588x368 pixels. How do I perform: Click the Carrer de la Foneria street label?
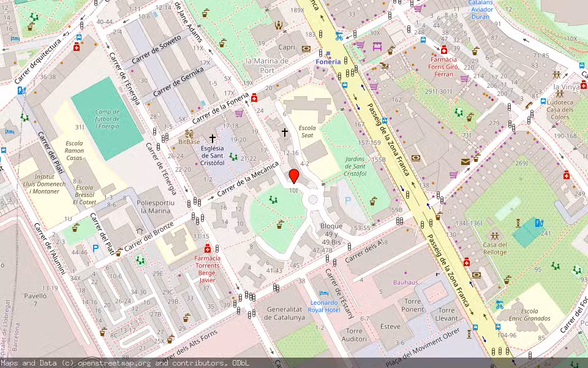point(221,108)
